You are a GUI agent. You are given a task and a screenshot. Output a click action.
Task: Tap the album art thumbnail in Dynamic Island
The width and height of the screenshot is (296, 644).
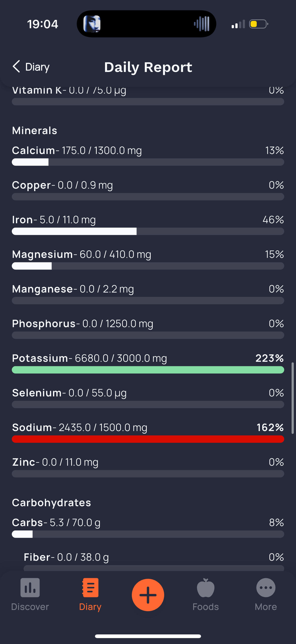pyautogui.click(x=92, y=24)
